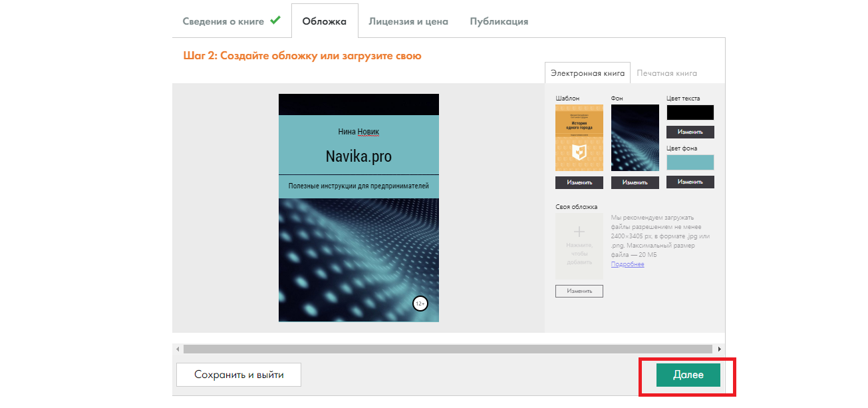This screenshot has height=408, width=868.
Task: Click Сохранить и выйти button
Action: click(x=239, y=375)
